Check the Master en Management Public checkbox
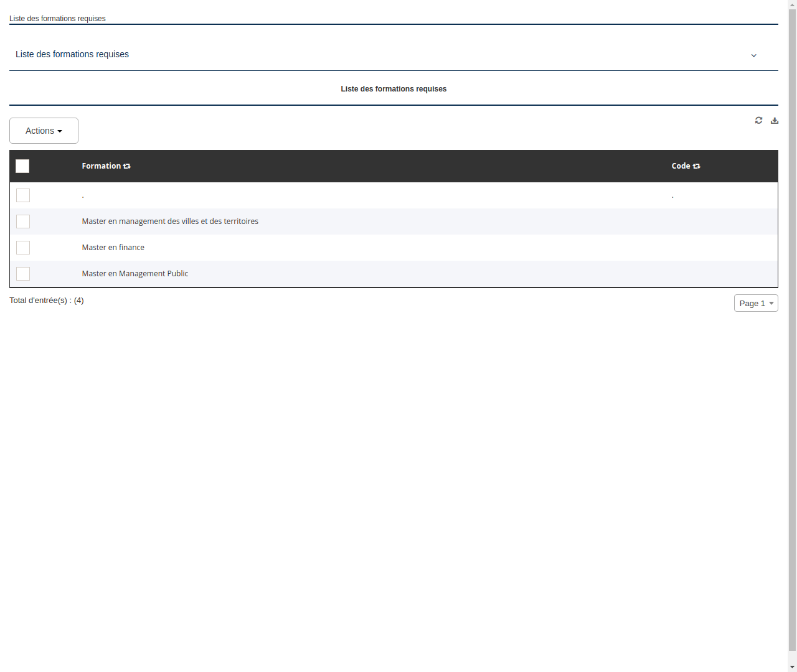The width and height of the screenshot is (797, 672). click(23, 274)
